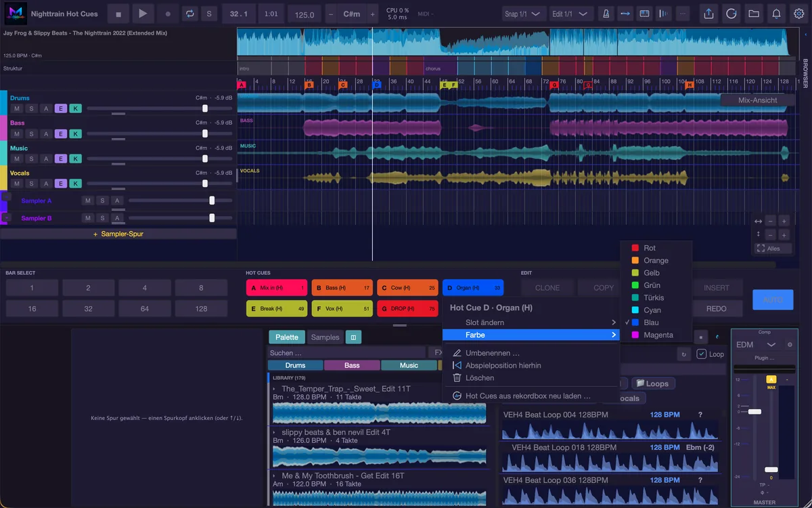
Task: Toggle loop mode in the transport bar
Action: point(190,14)
